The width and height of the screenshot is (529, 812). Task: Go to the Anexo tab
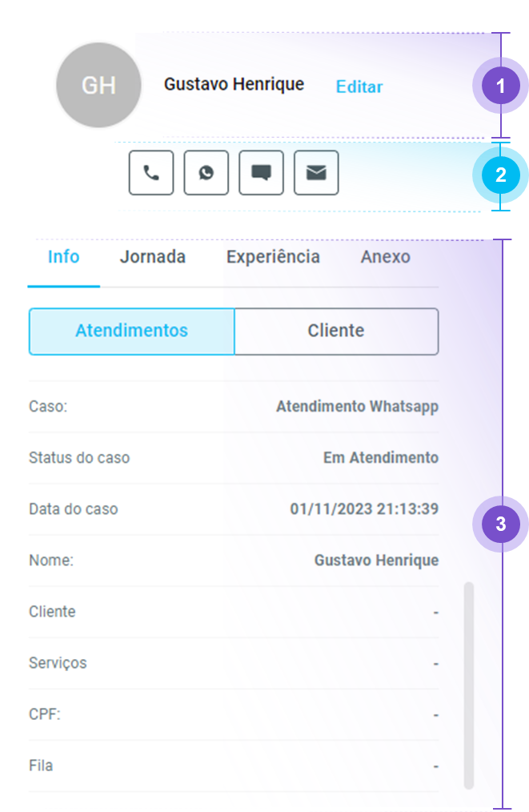pos(385,257)
